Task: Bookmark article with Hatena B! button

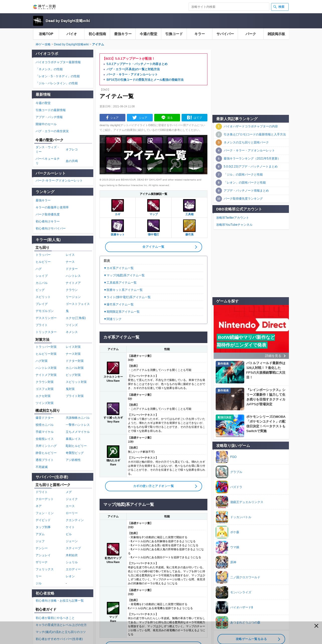Action: 194,118
